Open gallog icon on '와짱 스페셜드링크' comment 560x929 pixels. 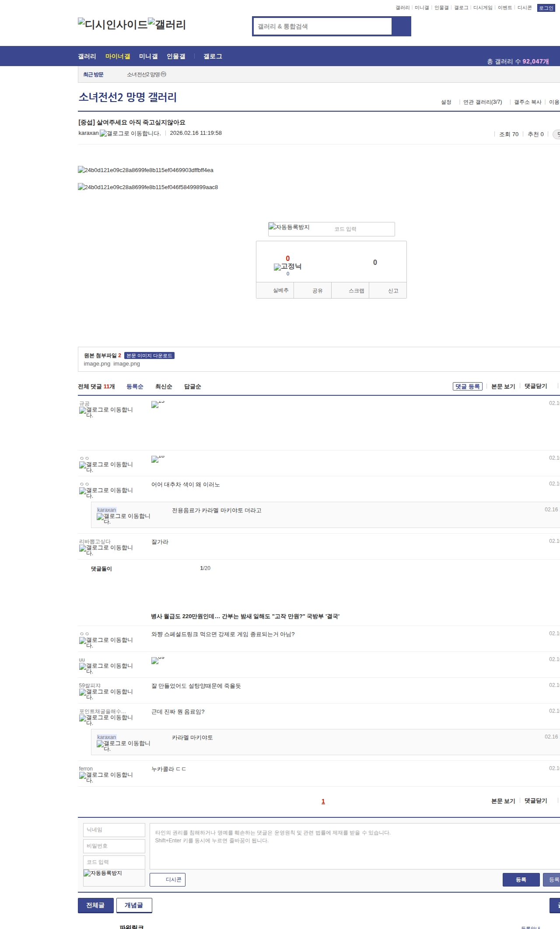coord(106,643)
